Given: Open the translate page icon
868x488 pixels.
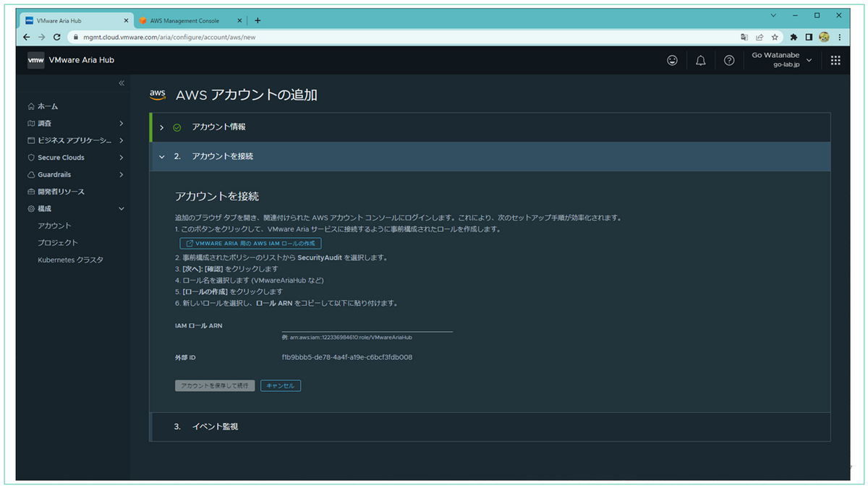Looking at the screenshot, I should click(744, 37).
